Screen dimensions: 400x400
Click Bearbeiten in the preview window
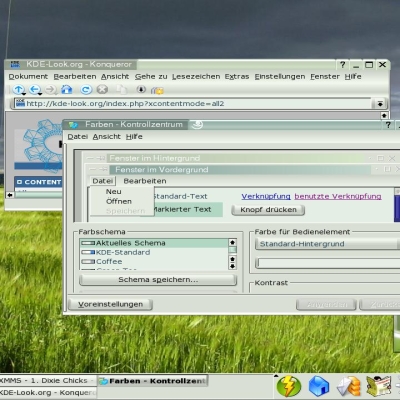(145, 181)
